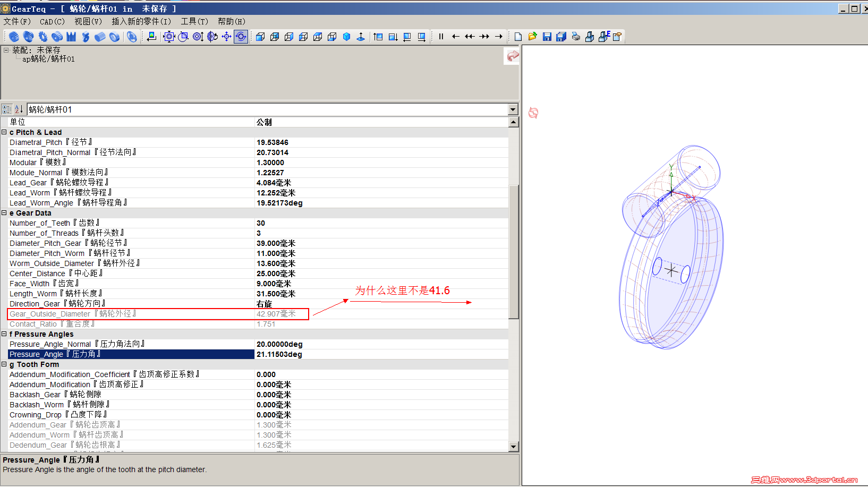Click the double right arrow button
Image resolution: width=868 pixels, height=487 pixels.
pos(484,37)
